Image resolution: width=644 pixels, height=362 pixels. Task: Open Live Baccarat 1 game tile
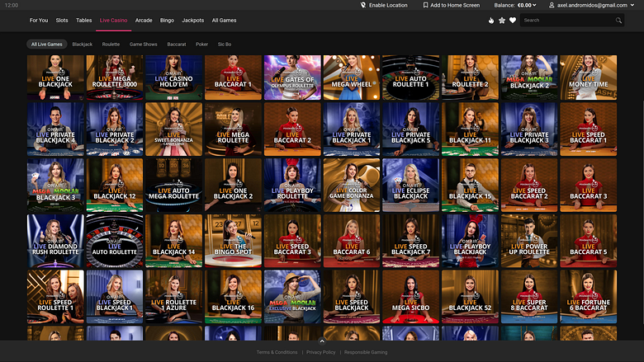click(233, 78)
